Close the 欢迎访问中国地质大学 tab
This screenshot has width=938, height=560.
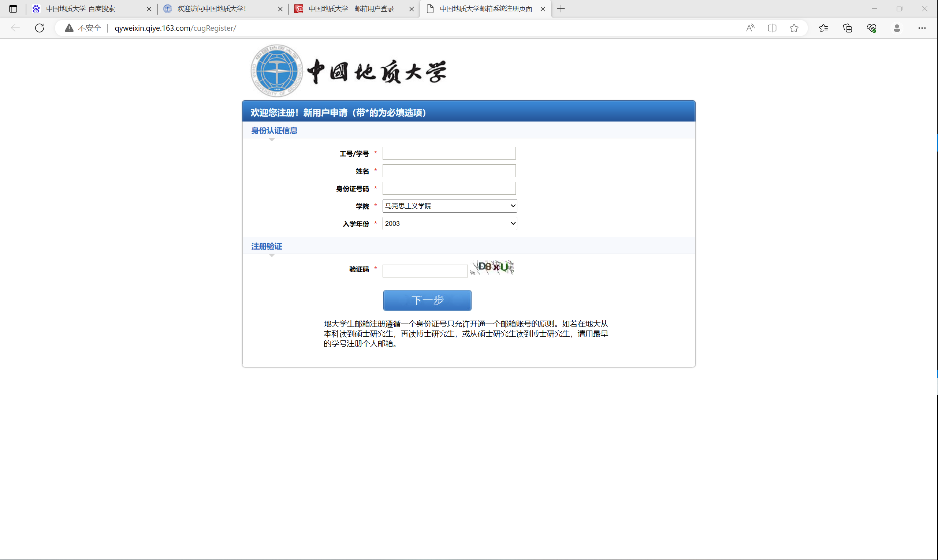[x=280, y=9]
